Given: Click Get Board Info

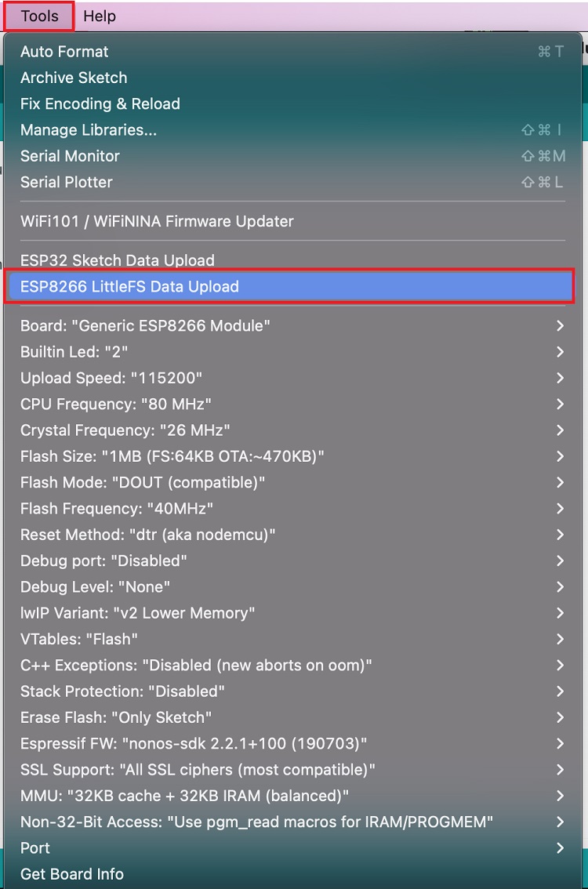Looking at the screenshot, I should (72, 873).
